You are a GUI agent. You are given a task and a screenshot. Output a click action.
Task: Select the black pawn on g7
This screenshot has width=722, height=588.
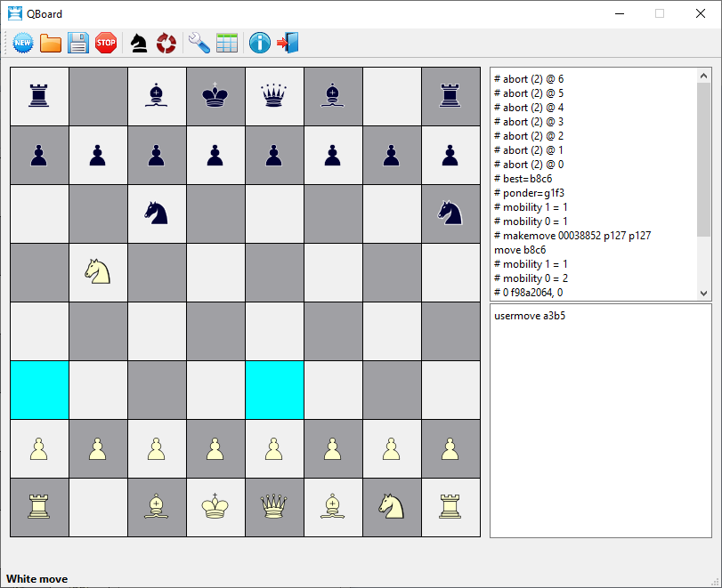[392, 155]
